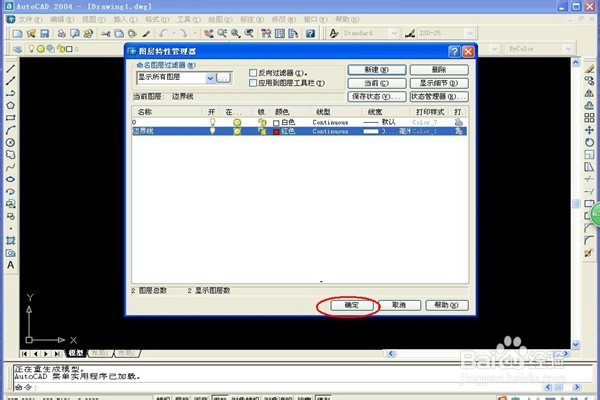Screen dimensions: 600x400
Task: Open the 格式 menu
Action: click(157, 19)
